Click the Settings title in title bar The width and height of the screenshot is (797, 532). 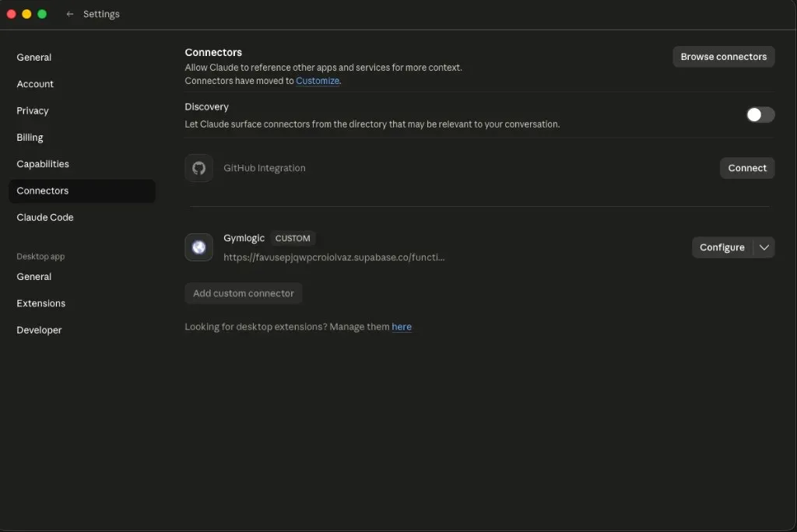(x=101, y=14)
